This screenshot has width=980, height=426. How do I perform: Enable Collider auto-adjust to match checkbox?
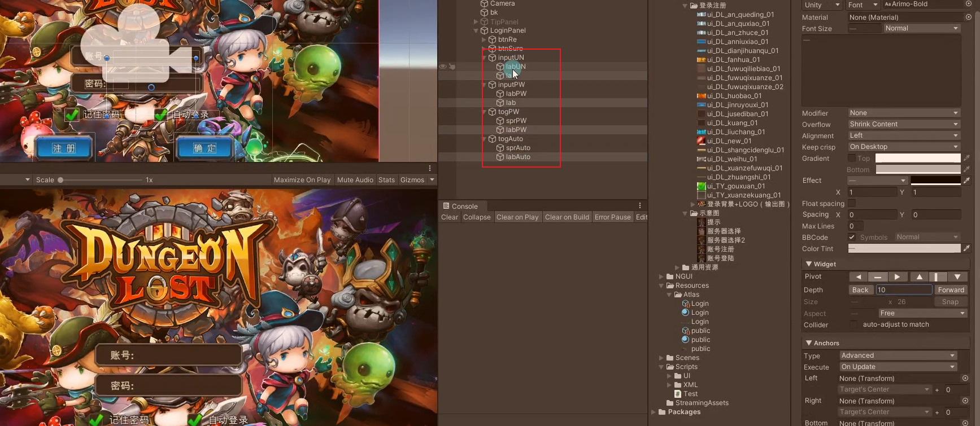(x=853, y=324)
